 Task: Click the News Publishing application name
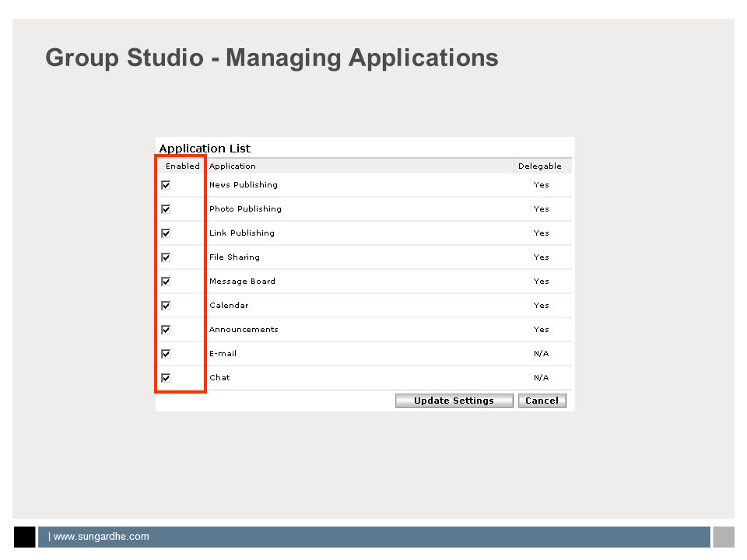(244, 185)
